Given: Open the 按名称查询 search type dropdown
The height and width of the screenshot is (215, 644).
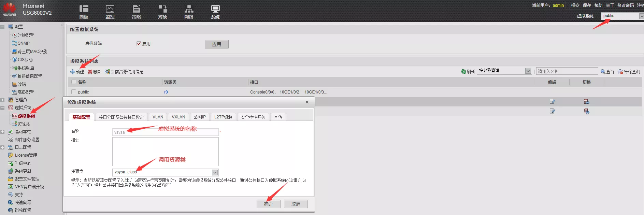Looking at the screenshot, I should tap(528, 71).
